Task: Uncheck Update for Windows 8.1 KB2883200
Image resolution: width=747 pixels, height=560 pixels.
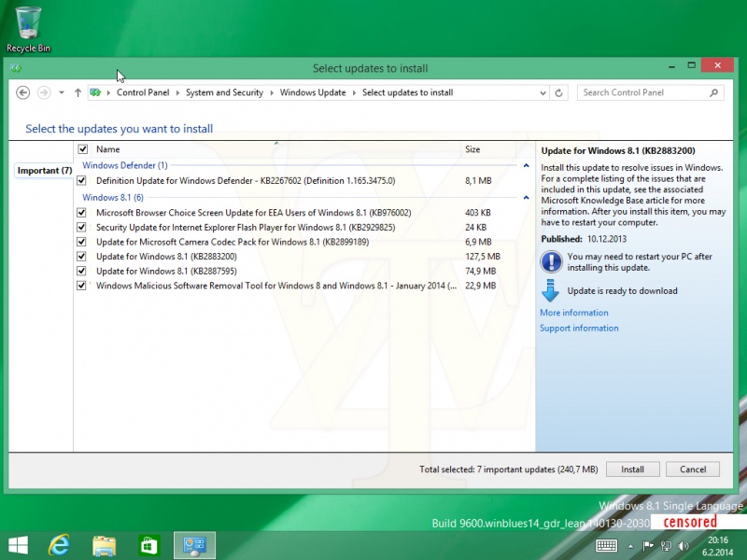Action: (x=81, y=256)
